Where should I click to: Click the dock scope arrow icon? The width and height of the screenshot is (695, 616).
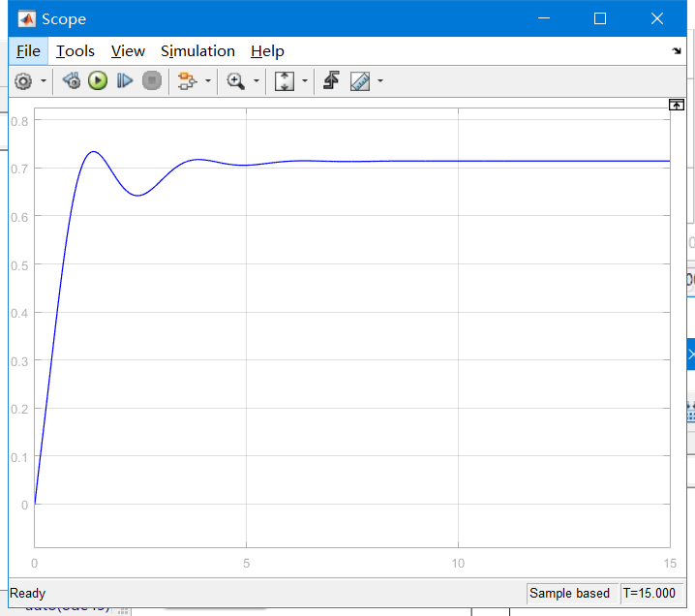677,51
